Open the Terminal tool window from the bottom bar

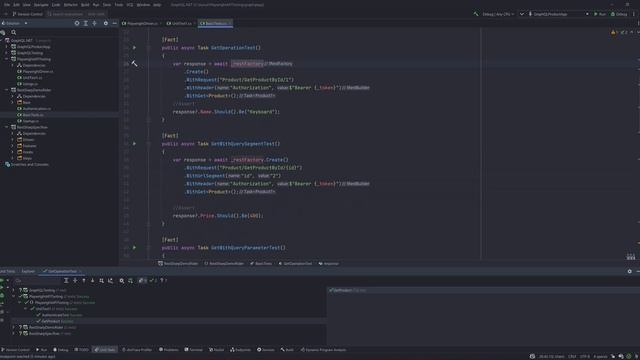[x=193, y=350]
